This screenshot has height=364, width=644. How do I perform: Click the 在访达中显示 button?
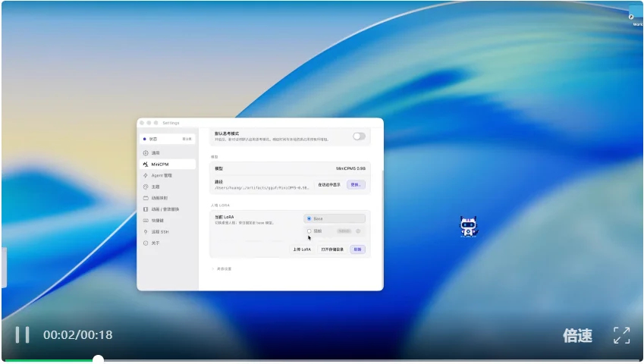329,185
